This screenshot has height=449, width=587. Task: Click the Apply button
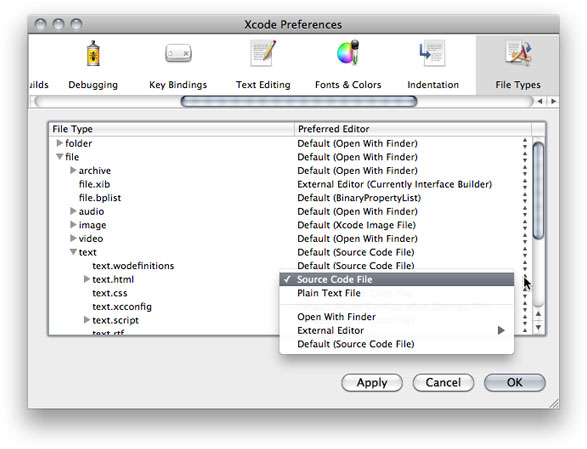pos(372,382)
